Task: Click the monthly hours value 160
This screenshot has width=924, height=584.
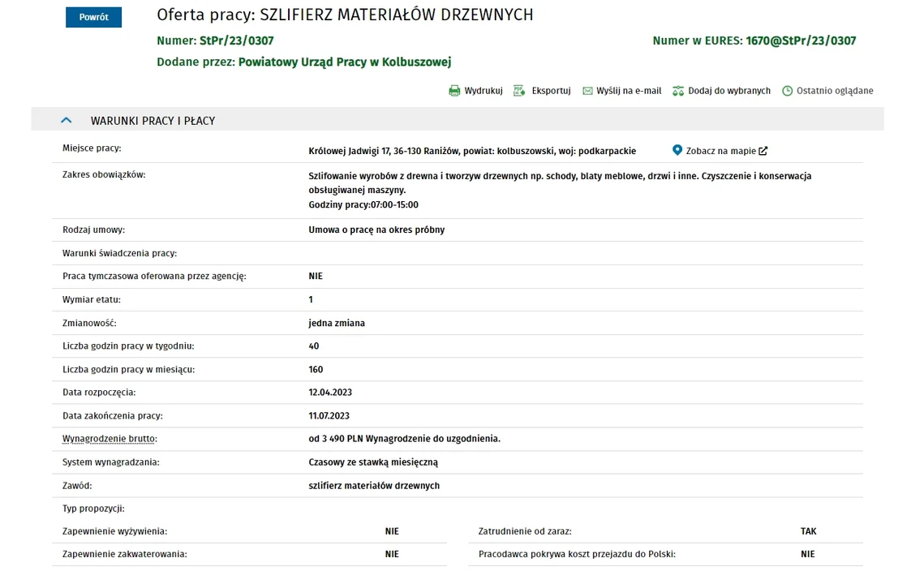Action: [x=316, y=370]
